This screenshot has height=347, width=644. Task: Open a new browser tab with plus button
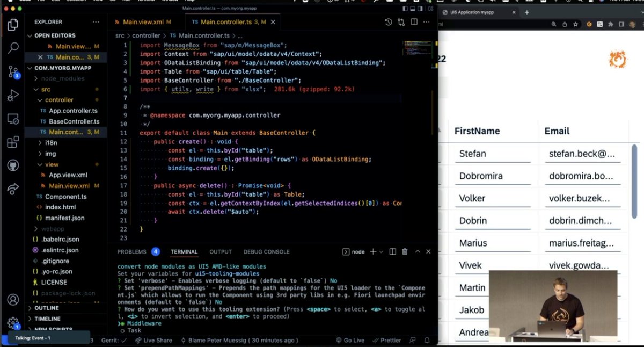[526, 12]
